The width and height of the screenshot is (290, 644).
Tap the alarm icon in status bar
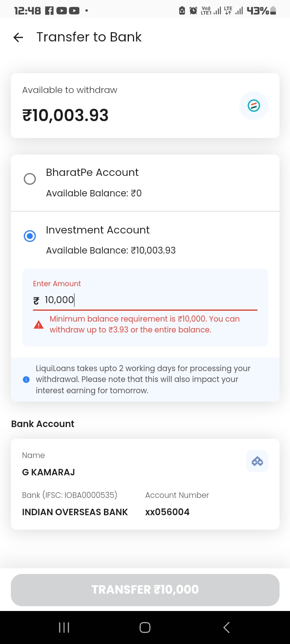[x=193, y=11]
